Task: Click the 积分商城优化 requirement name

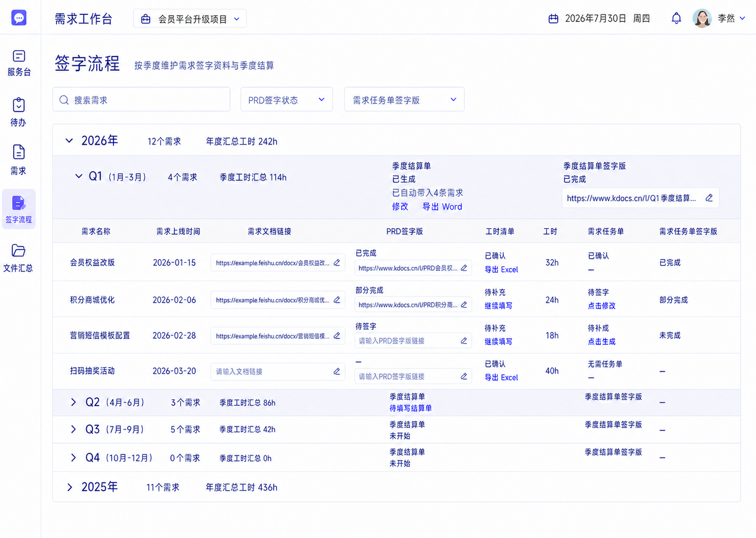Action: pyautogui.click(x=93, y=300)
